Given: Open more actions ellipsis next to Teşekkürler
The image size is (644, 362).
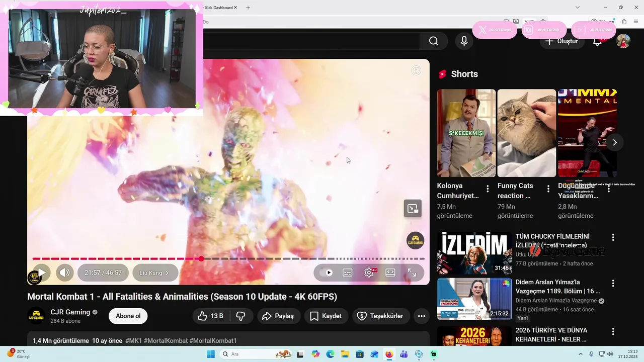Looking at the screenshot, I should 422,316.
